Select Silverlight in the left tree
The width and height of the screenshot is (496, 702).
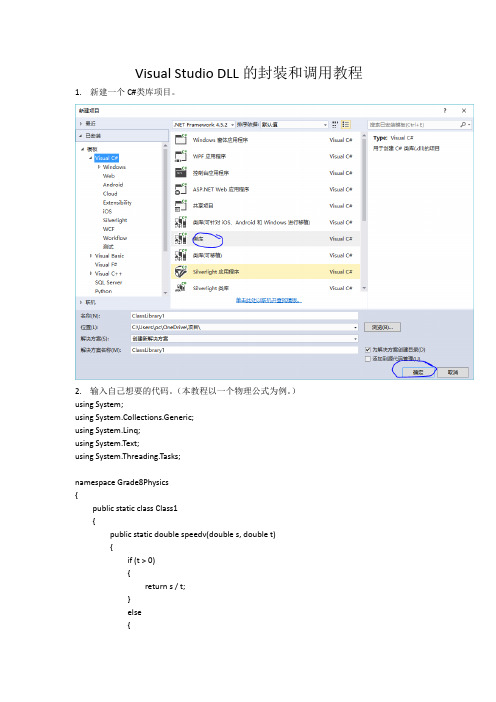pyautogui.click(x=115, y=220)
